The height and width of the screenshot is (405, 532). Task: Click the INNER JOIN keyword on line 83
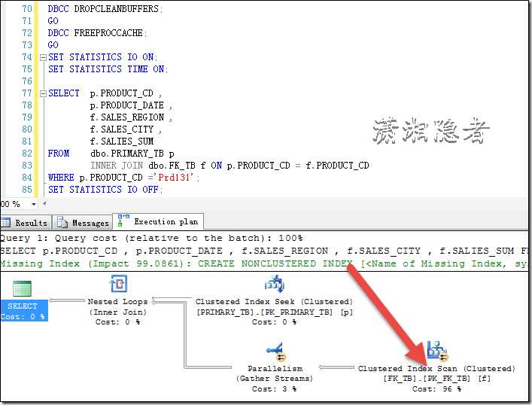tap(117, 166)
